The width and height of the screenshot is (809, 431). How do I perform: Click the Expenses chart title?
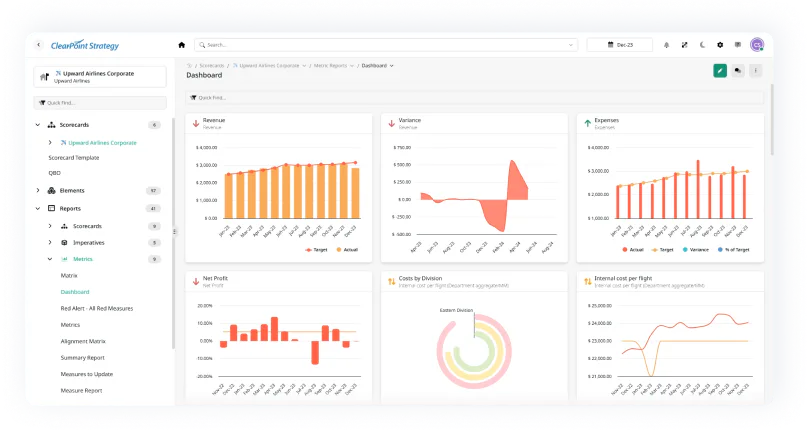click(606, 120)
